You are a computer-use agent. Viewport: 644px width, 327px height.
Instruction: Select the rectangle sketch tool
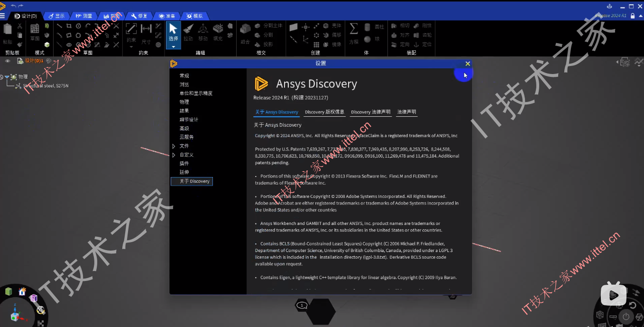coord(69,26)
